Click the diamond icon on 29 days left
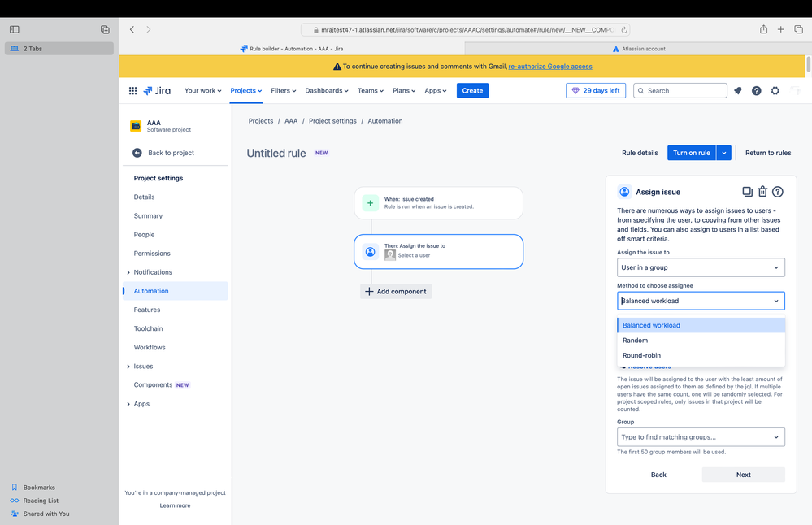This screenshot has width=812, height=525. (575, 90)
